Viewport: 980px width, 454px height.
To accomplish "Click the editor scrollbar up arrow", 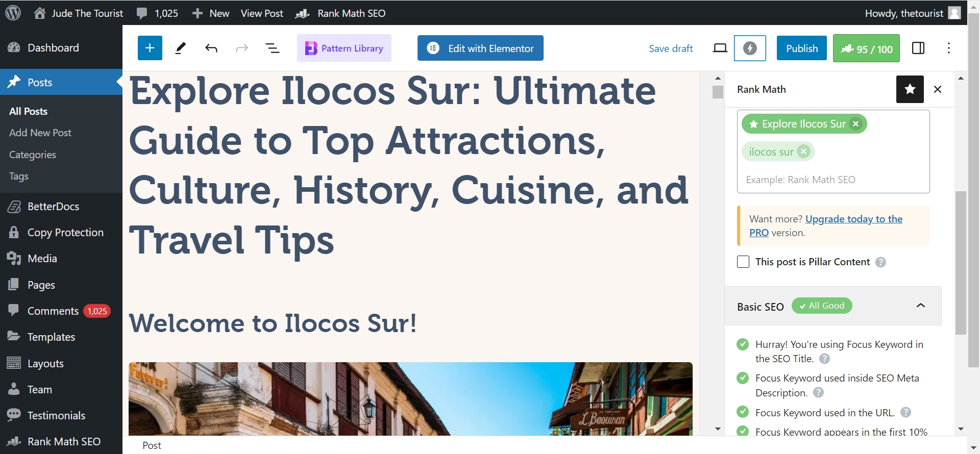I will 718,78.
